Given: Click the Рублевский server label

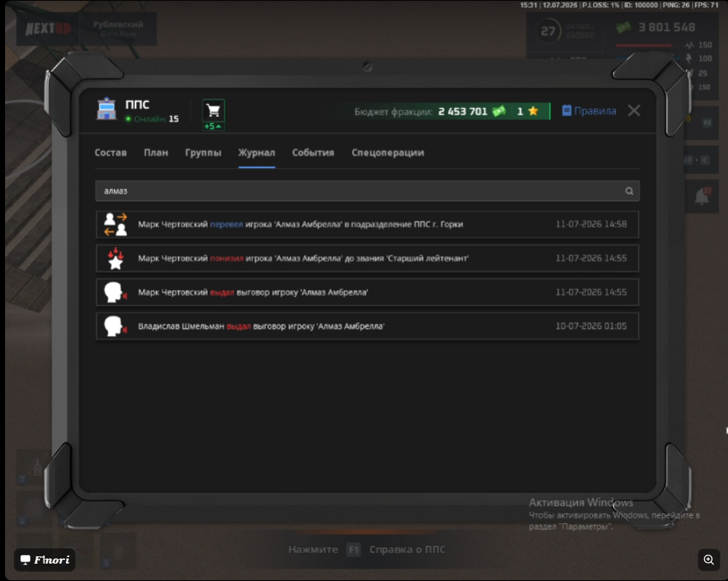Looking at the screenshot, I should pos(118,25).
